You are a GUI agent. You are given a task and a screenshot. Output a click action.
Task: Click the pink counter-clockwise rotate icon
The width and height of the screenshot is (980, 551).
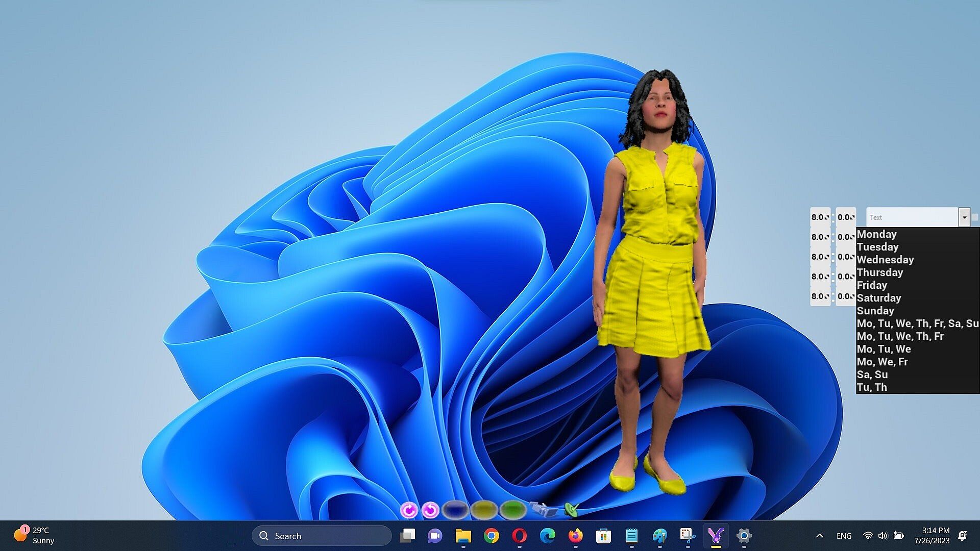pyautogui.click(x=431, y=510)
